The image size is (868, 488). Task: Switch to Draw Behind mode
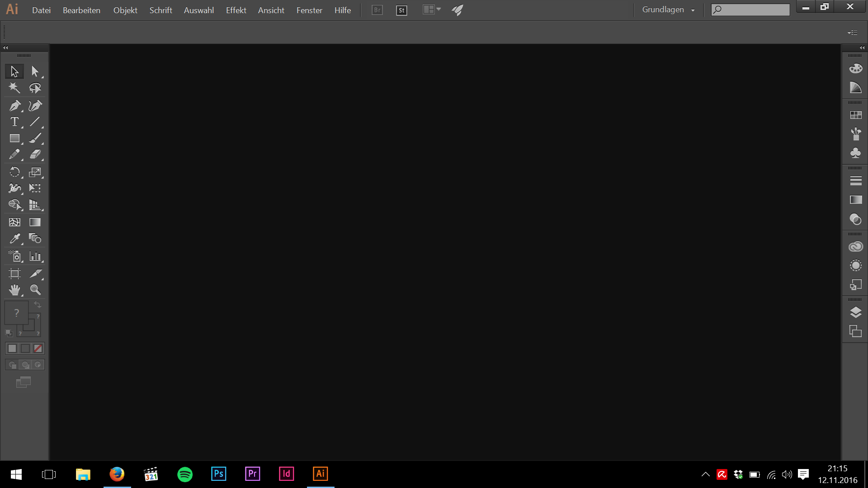pos(25,365)
